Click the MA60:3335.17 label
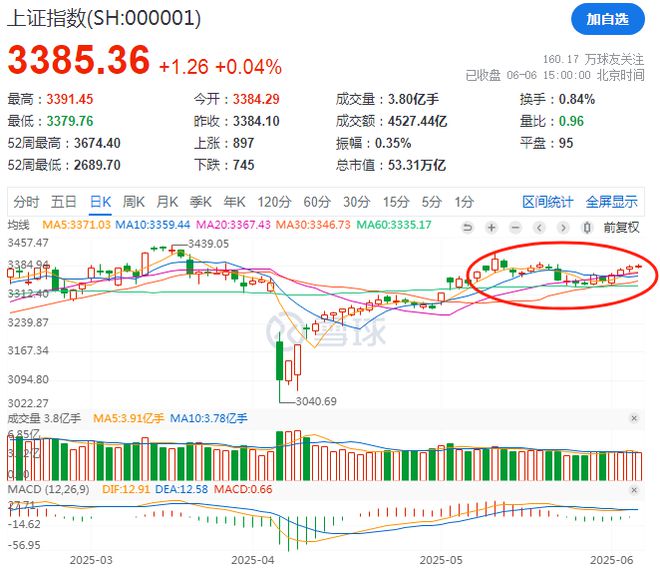660x577 pixels. (394, 225)
